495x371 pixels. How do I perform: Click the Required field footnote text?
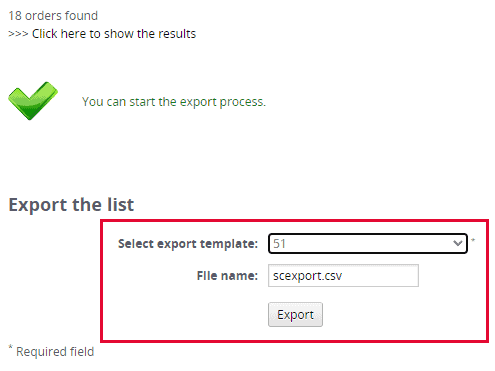55,352
